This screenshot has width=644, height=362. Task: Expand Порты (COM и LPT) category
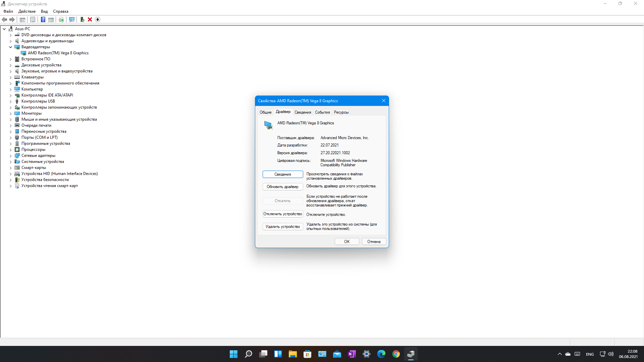click(x=10, y=137)
